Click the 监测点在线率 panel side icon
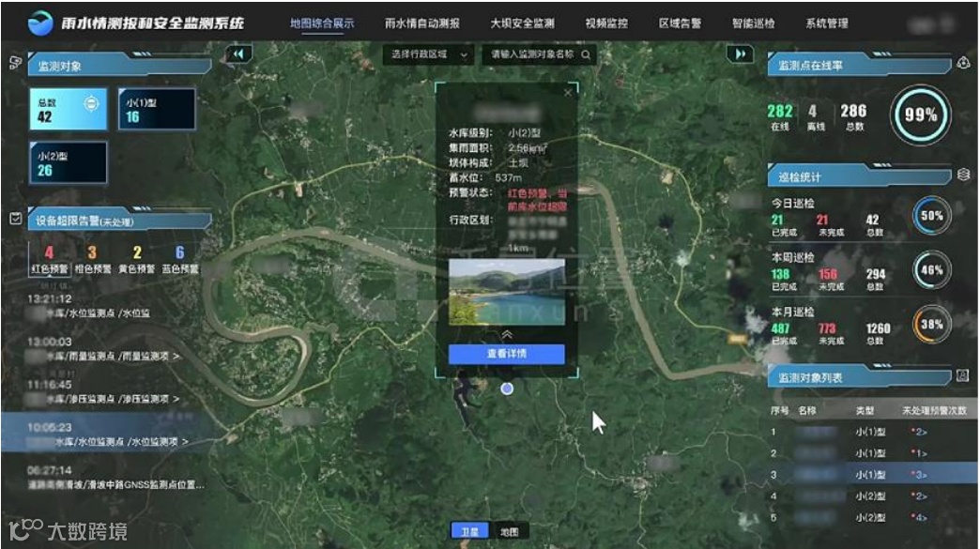 [963, 63]
